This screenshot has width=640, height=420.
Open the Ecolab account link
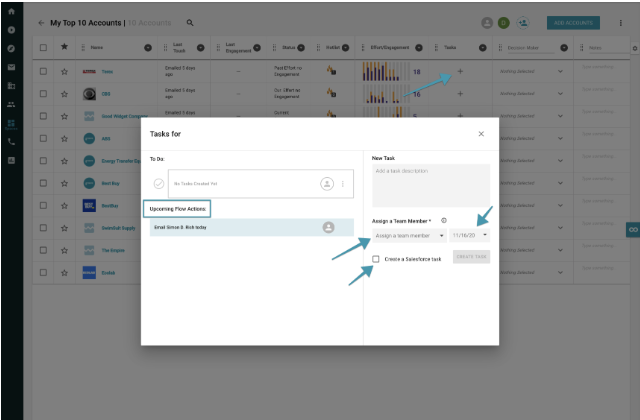108,273
